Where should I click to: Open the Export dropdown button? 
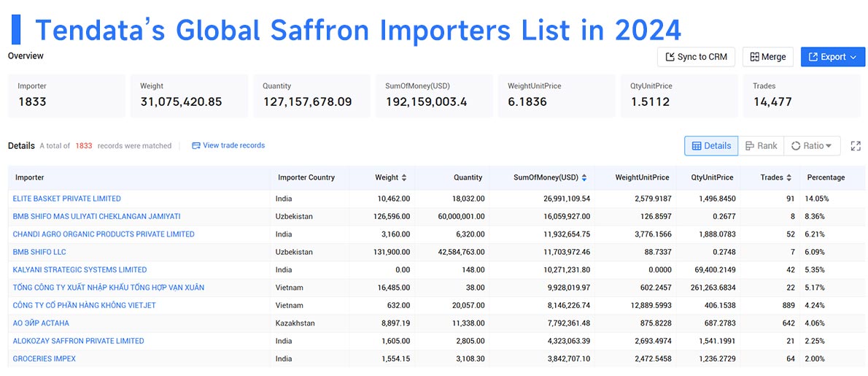click(x=832, y=57)
